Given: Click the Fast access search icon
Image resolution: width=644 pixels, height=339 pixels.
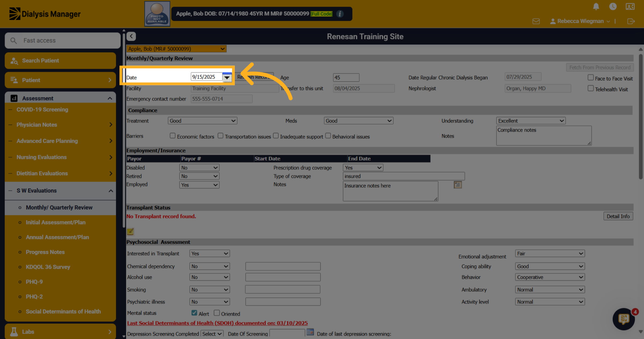Looking at the screenshot, I should pos(13,41).
